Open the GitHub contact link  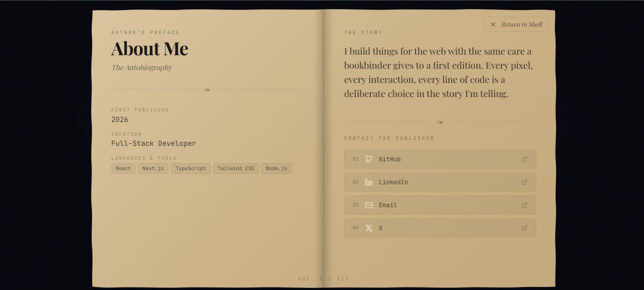pos(440,159)
